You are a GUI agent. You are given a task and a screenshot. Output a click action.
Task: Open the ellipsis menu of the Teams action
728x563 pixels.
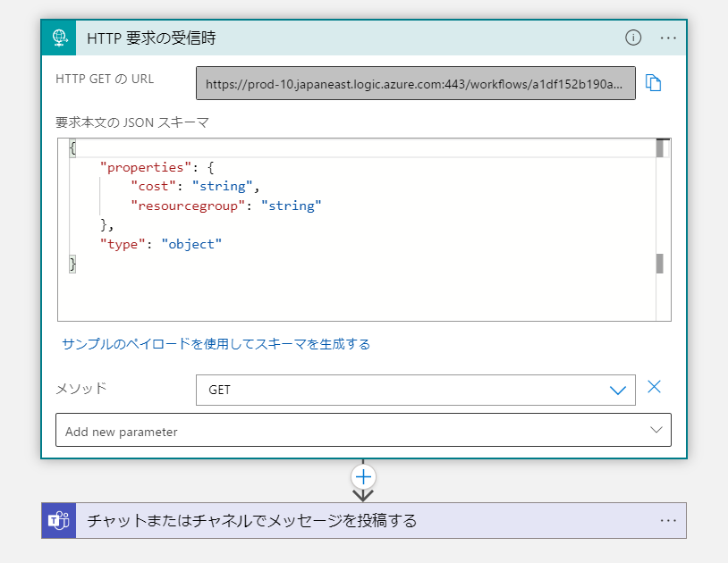668,521
